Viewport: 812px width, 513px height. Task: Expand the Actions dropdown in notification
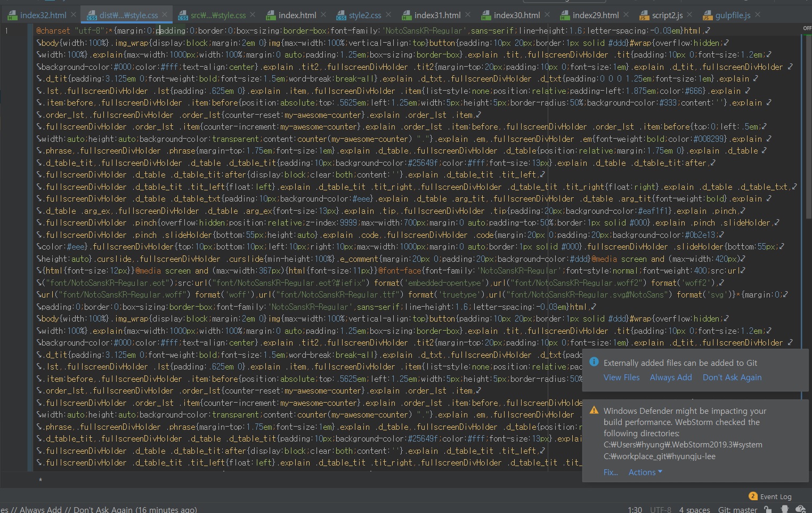pyautogui.click(x=645, y=472)
